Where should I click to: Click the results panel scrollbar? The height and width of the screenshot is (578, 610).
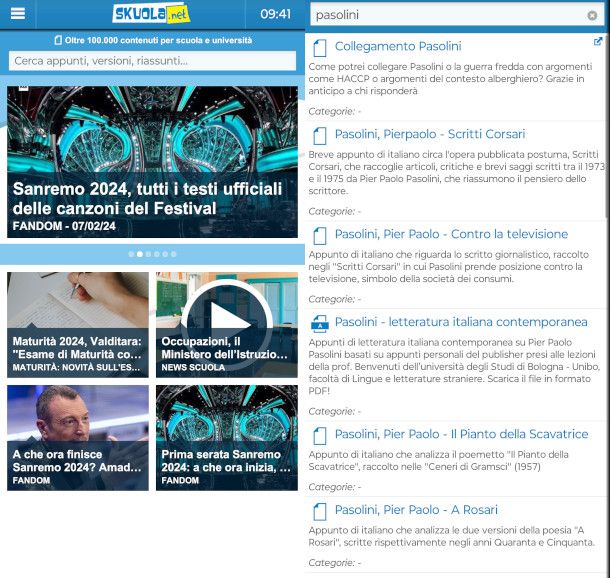point(606,126)
